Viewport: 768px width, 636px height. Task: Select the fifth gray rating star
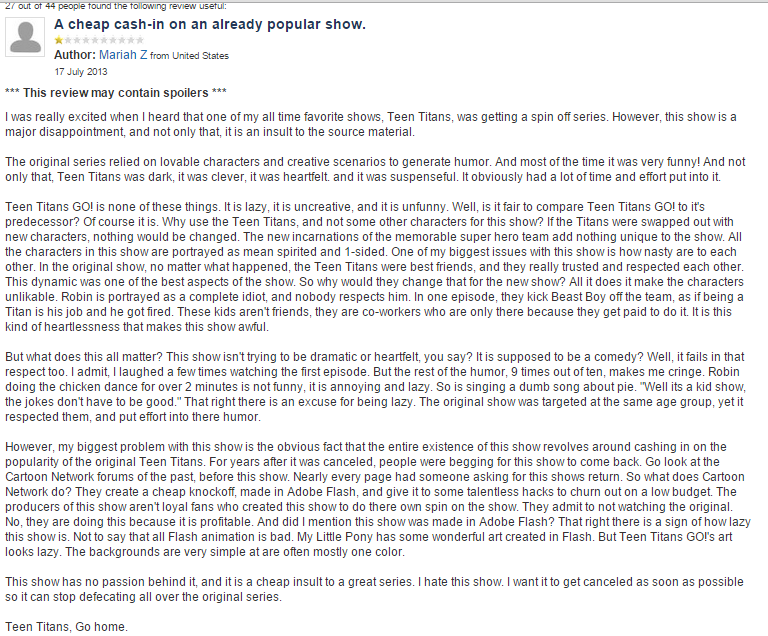click(104, 40)
